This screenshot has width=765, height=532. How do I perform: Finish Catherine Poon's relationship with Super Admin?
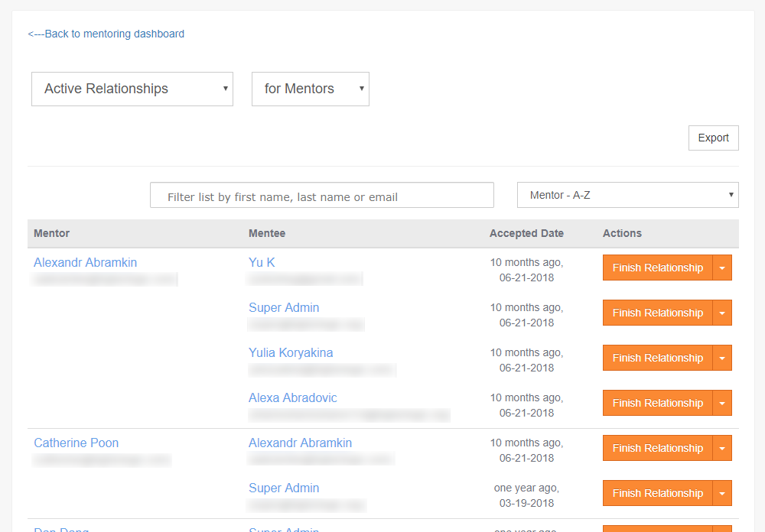[658, 493]
